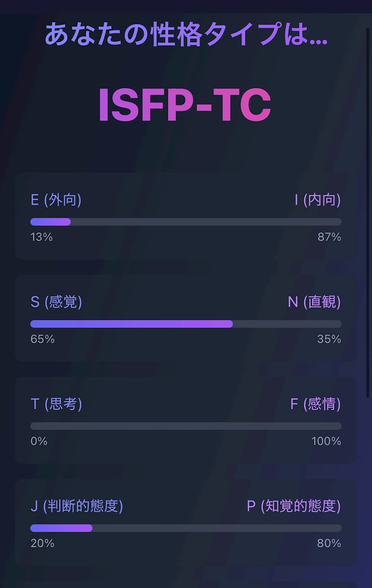Click the J/P judging progress bar

click(186, 528)
